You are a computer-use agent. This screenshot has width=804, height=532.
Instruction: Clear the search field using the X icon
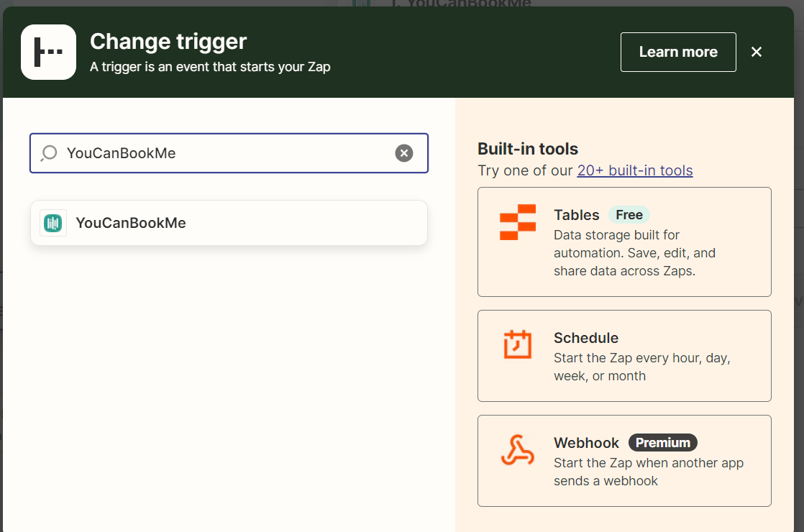pos(404,152)
